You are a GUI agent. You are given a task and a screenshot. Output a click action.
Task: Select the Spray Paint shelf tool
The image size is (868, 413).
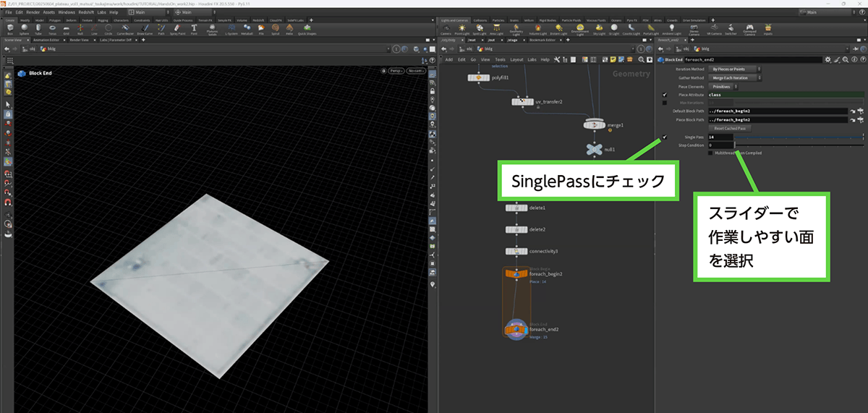(176, 29)
